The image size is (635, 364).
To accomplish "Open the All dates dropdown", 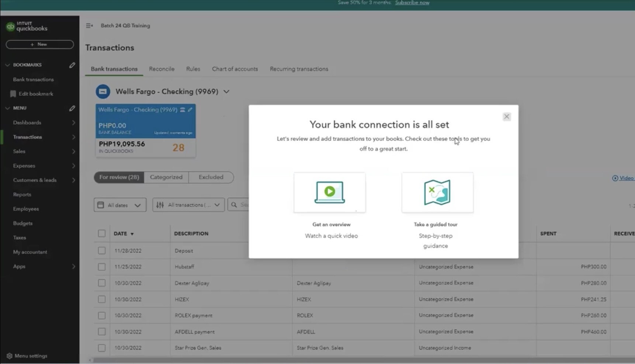I will (120, 205).
